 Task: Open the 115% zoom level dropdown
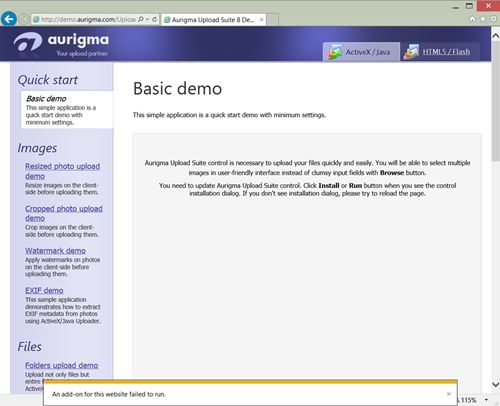click(x=486, y=400)
